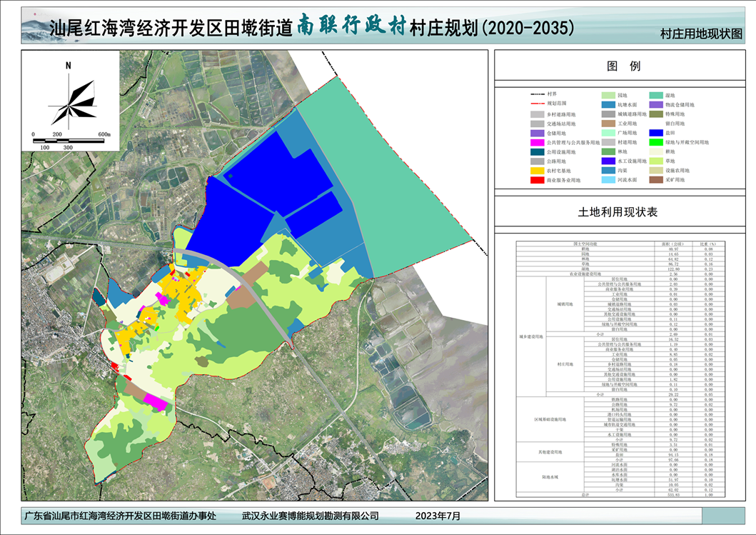Select the gray 公路用地 legend swatch
This screenshot has height=535, width=756.
click(x=537, y=161)
